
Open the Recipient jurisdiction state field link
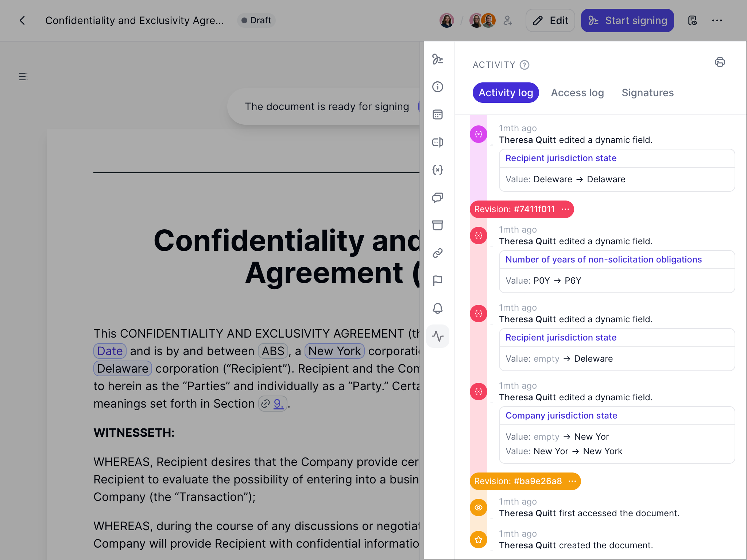(560, 158)
